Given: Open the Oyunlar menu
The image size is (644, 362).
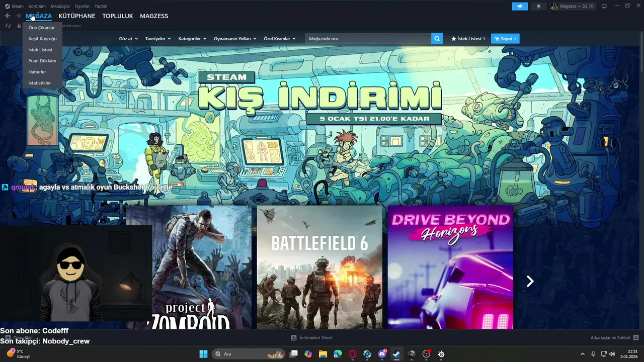Looking at the screenshot, I should (x=82, y=6).
